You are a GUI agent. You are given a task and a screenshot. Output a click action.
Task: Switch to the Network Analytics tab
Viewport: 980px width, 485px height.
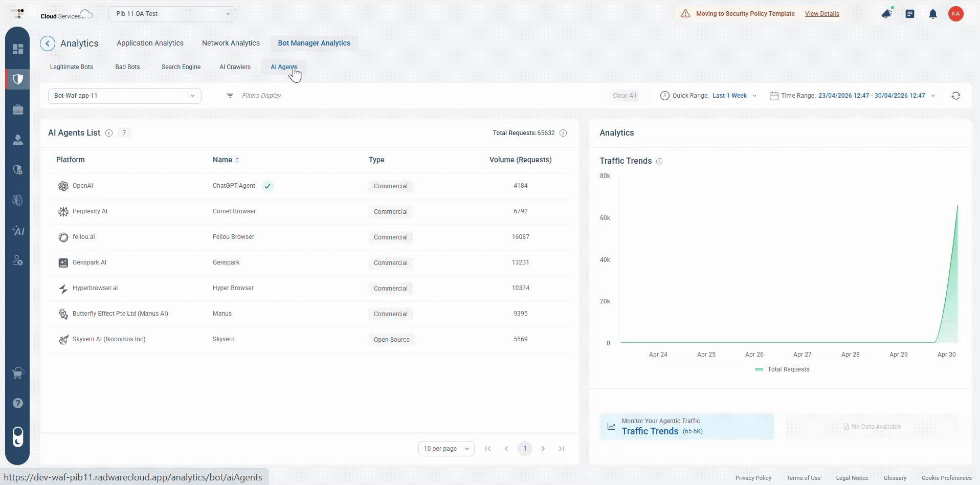231,43
